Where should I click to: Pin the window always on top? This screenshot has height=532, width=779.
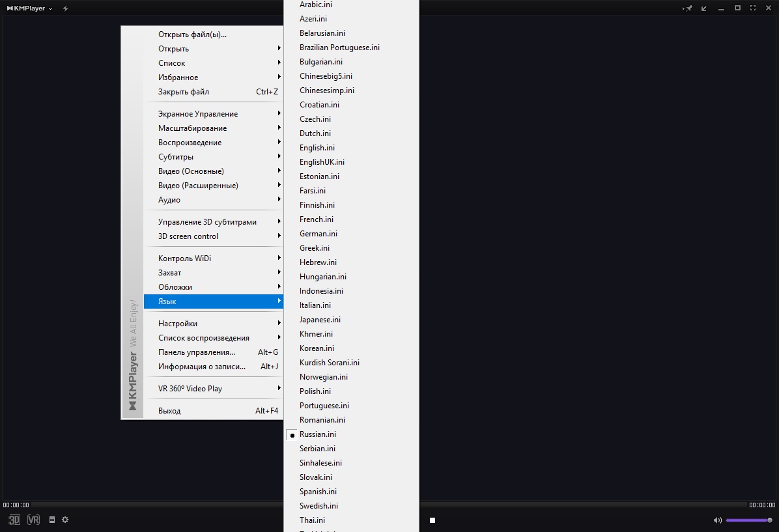pyautogui.click(x=688, y=8)
